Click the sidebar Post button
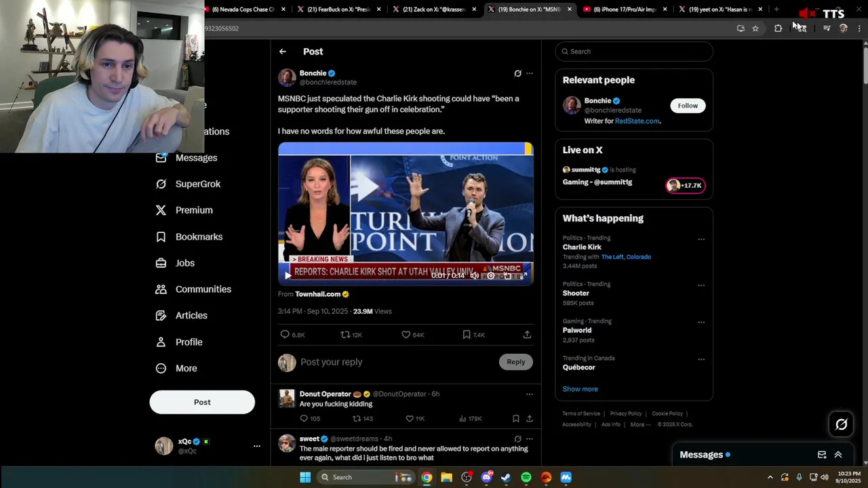The width and height of the screenshot is (868, 488). coord(202,402)
